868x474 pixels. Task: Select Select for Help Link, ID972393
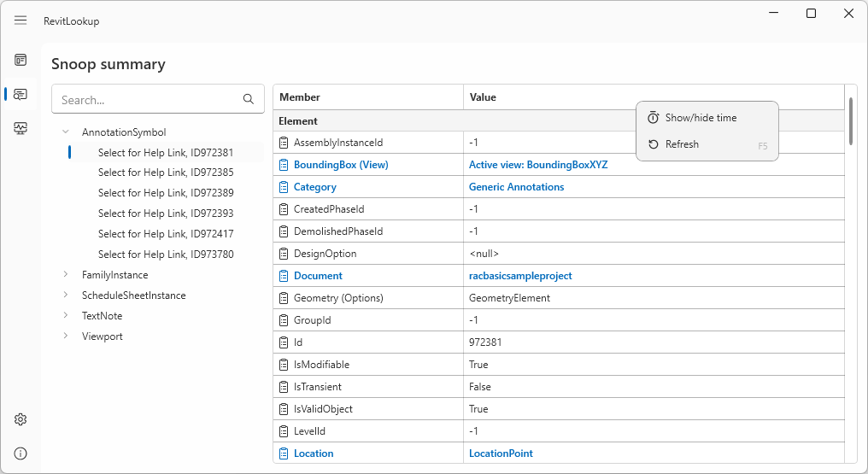[x=166, y=213]
